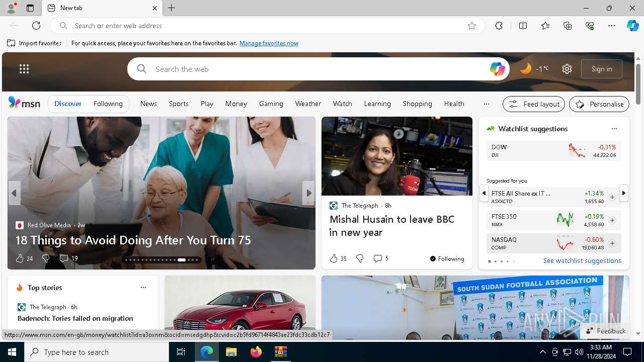Open the notification center

click(627, 352)
